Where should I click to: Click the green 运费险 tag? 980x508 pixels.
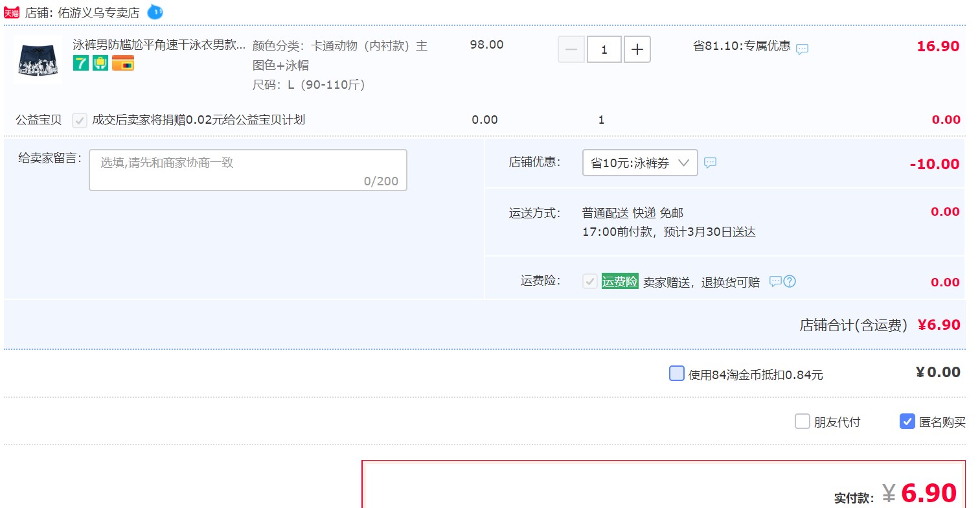[x=620, y=281]
